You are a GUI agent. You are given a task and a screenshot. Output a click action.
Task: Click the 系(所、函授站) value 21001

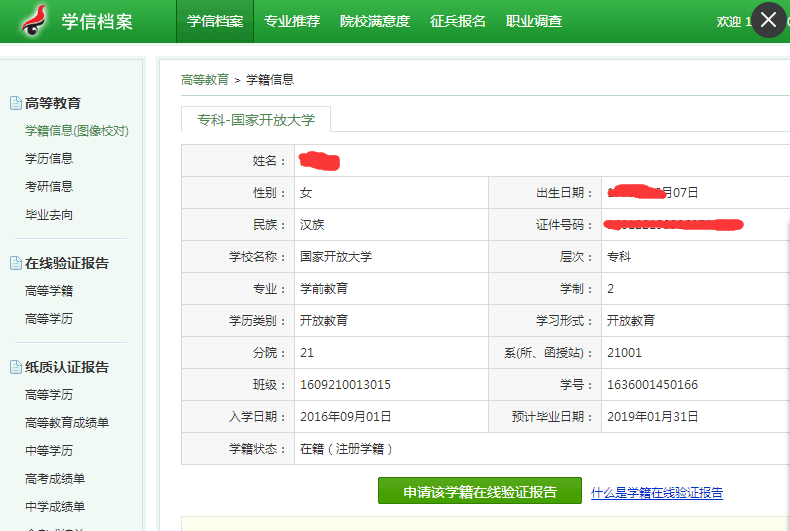click(x=624, y=353)
